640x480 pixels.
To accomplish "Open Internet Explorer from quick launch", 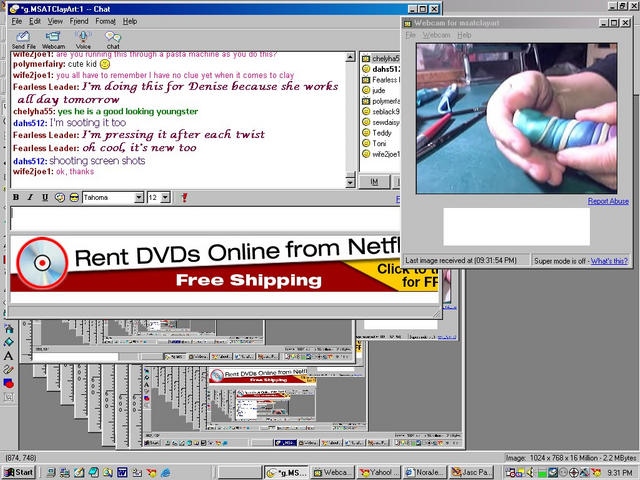I will [x=166, y=473].
